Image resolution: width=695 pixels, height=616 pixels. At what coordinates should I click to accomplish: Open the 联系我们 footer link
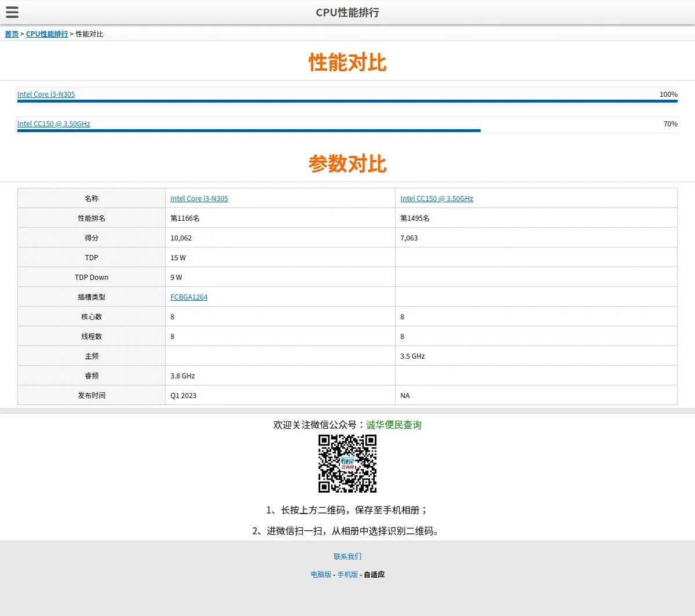tap(348, 557)
